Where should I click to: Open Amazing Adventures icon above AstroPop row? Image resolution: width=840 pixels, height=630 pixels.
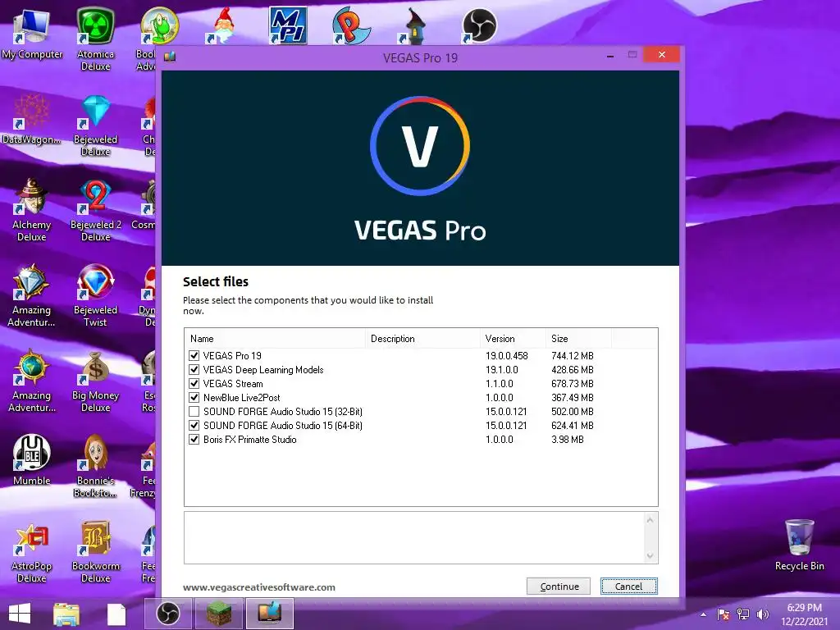(x=32, y=381)
